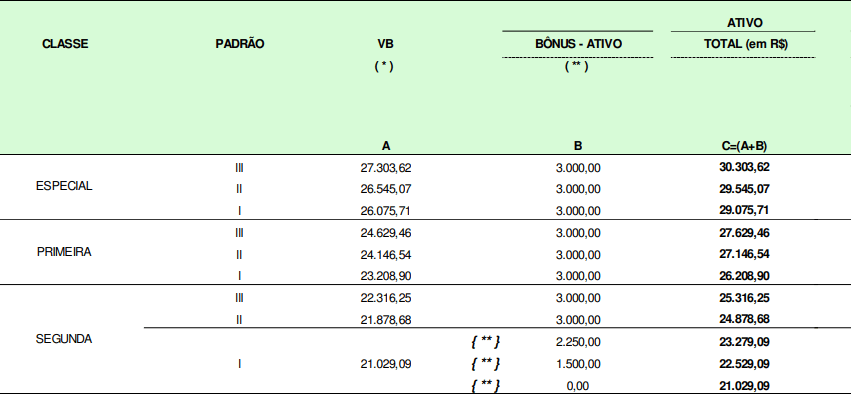The height and width of the screenshot is (396, 851).
Task: Select the BÔNUS - ATIVO header
Action: tap(578, 44)
